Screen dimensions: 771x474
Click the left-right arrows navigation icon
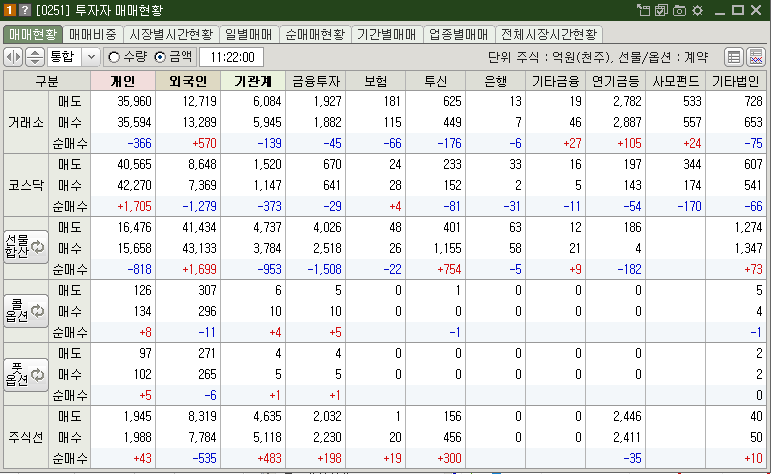13,57
